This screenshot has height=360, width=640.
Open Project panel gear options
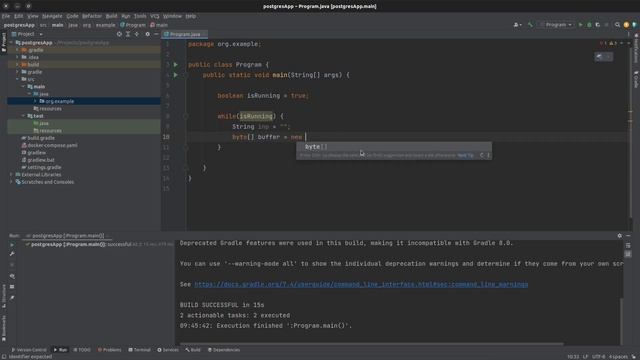(147, 34)
